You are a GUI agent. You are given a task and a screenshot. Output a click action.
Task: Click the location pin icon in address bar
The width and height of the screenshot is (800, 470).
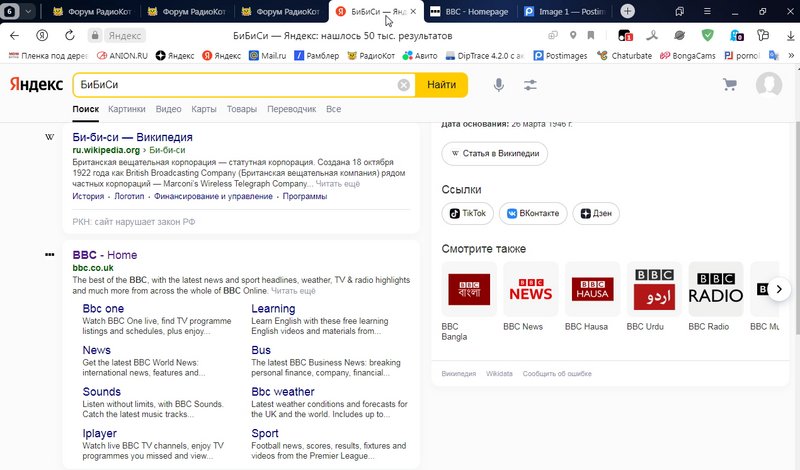coord(573,36)
